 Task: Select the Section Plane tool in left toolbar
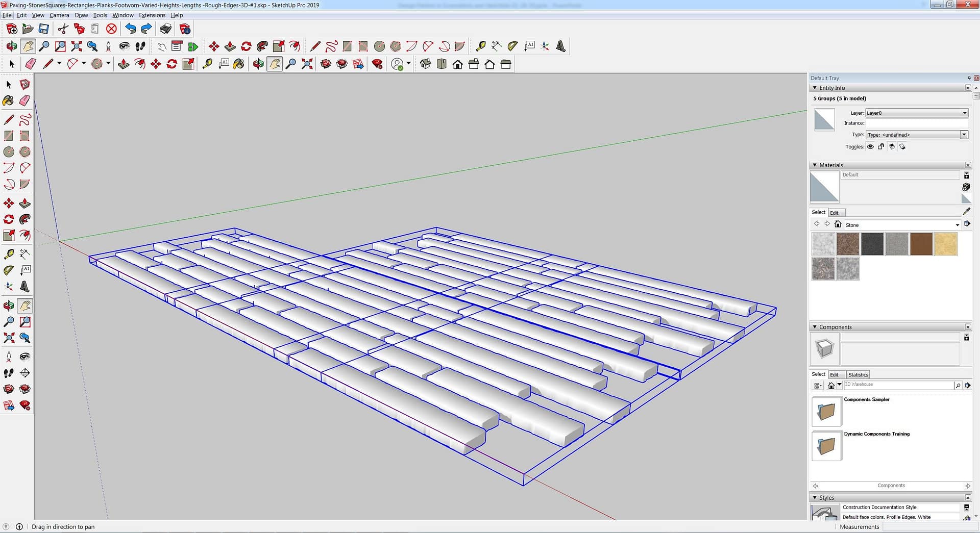click(24, 373)
